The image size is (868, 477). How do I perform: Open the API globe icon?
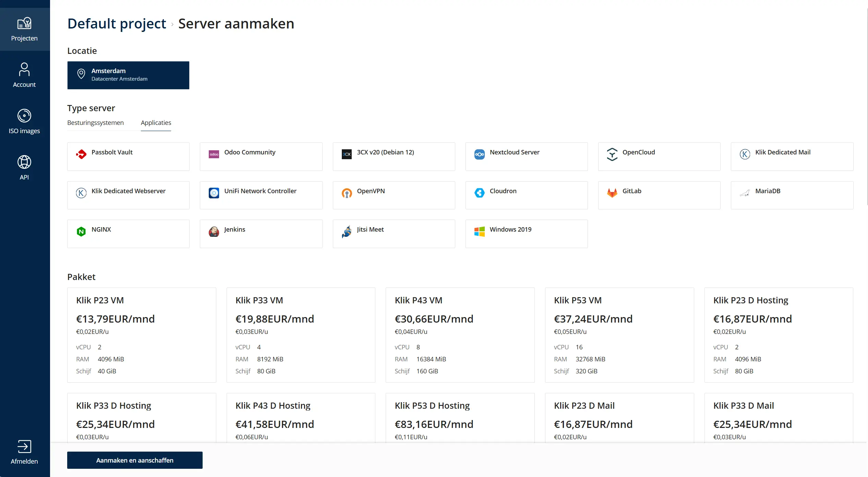[24, 162]
